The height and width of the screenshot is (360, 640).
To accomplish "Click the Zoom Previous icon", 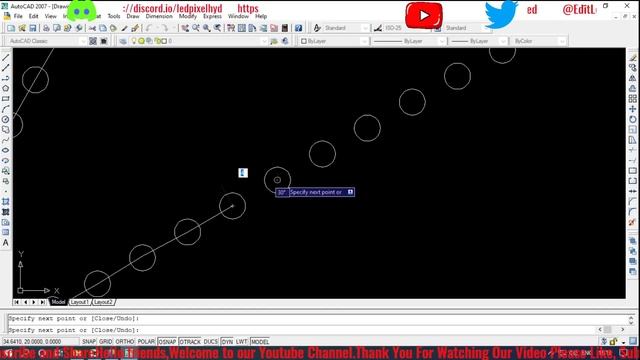I will tap(218, 28).
